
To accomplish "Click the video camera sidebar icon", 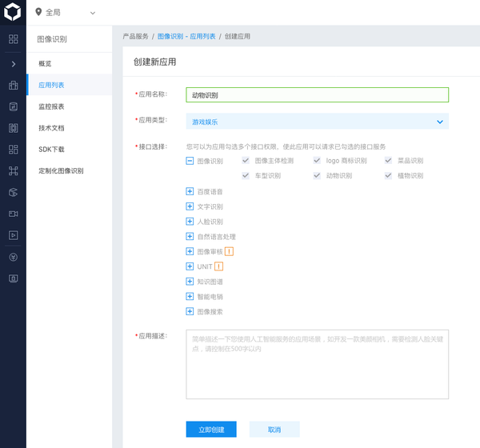I will (13, 214).
